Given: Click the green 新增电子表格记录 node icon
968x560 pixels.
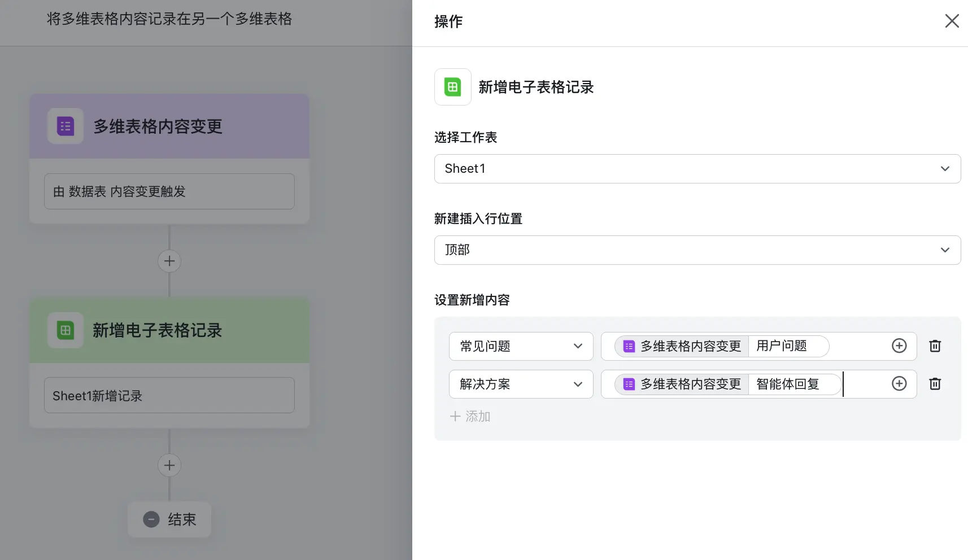Looking at the screenshot, I should (66, 330).
